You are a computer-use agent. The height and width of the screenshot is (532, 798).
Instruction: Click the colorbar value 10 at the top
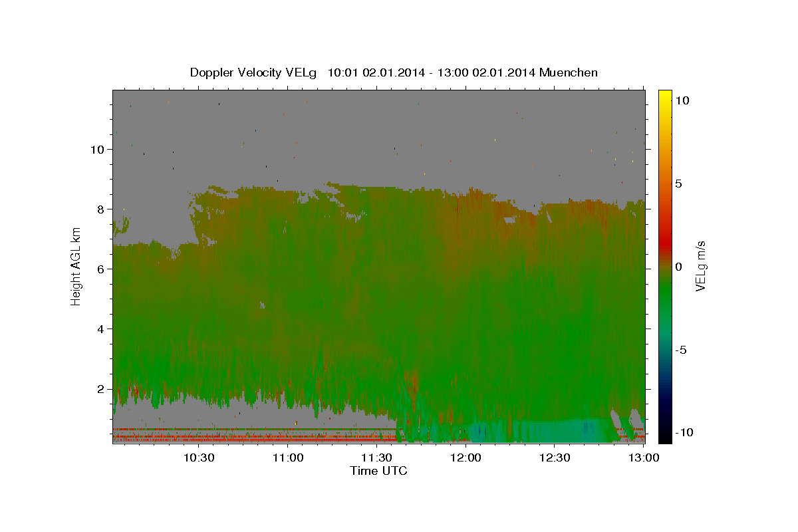pos(682,100)
